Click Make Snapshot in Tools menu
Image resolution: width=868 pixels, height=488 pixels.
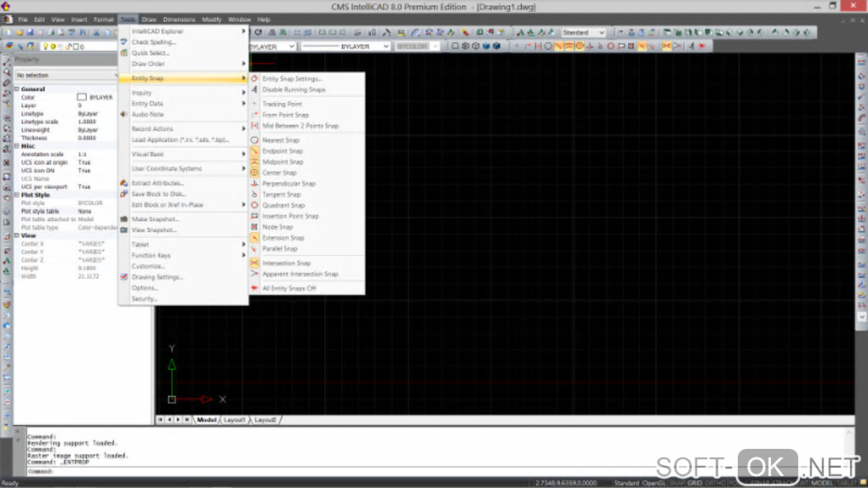[183, 219]
